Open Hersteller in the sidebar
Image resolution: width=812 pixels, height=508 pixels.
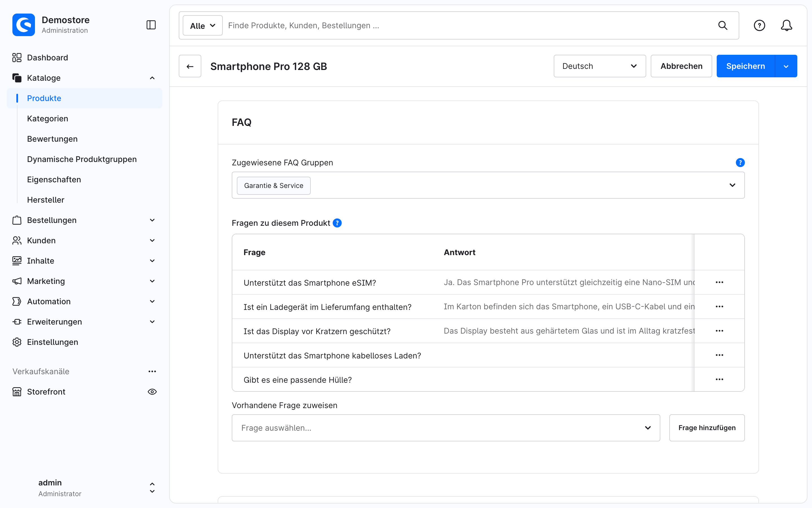point(46,200)
